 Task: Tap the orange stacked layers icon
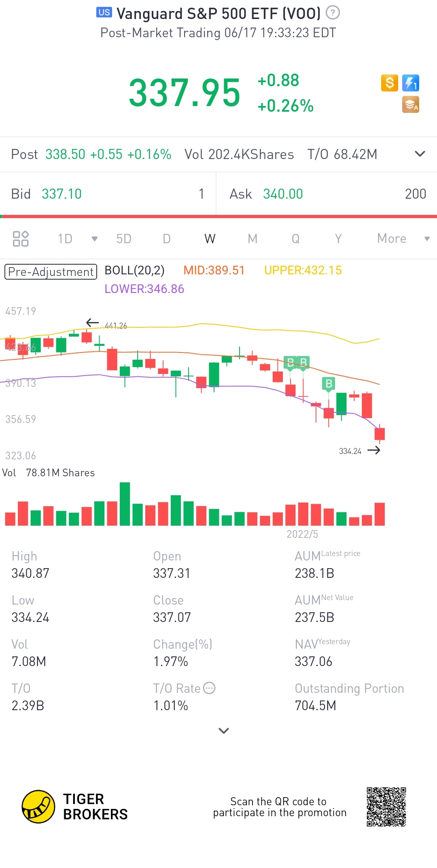[410, 105]
